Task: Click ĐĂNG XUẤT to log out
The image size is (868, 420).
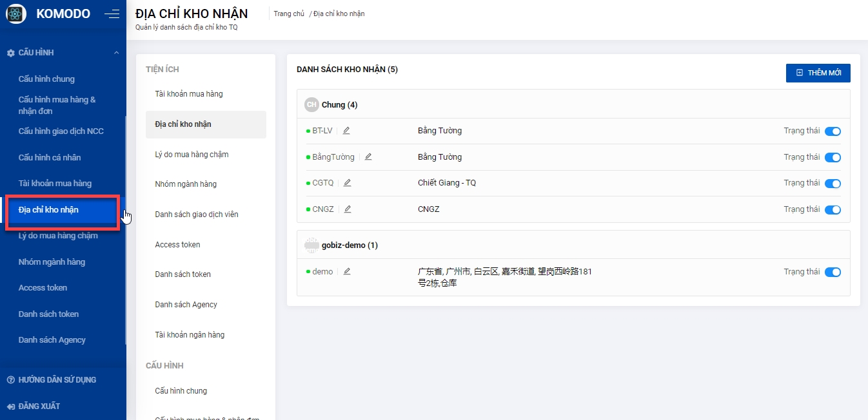Action: (39, 406)
